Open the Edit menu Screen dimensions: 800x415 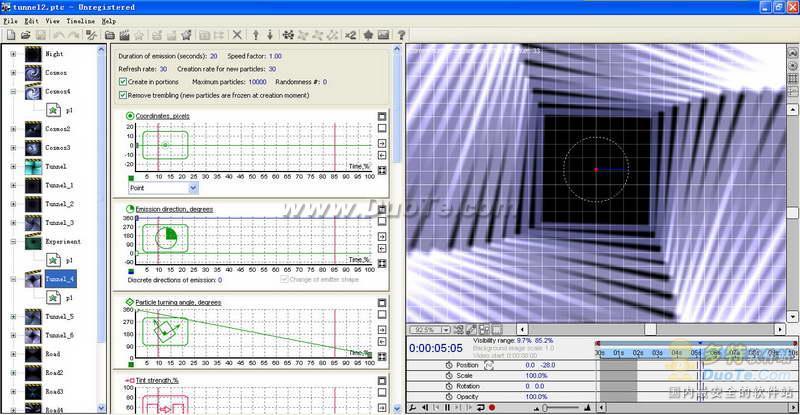pyautogui.click(x=32, y=21)
